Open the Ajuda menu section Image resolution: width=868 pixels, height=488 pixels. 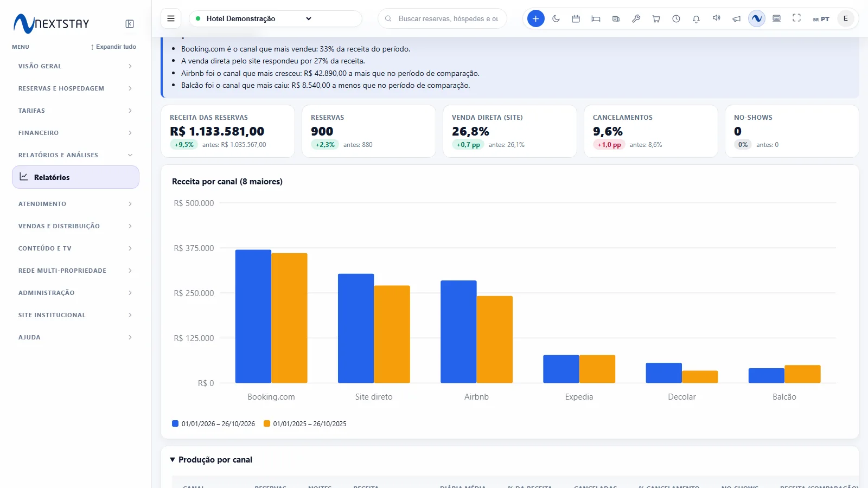[x=75, y=337]
